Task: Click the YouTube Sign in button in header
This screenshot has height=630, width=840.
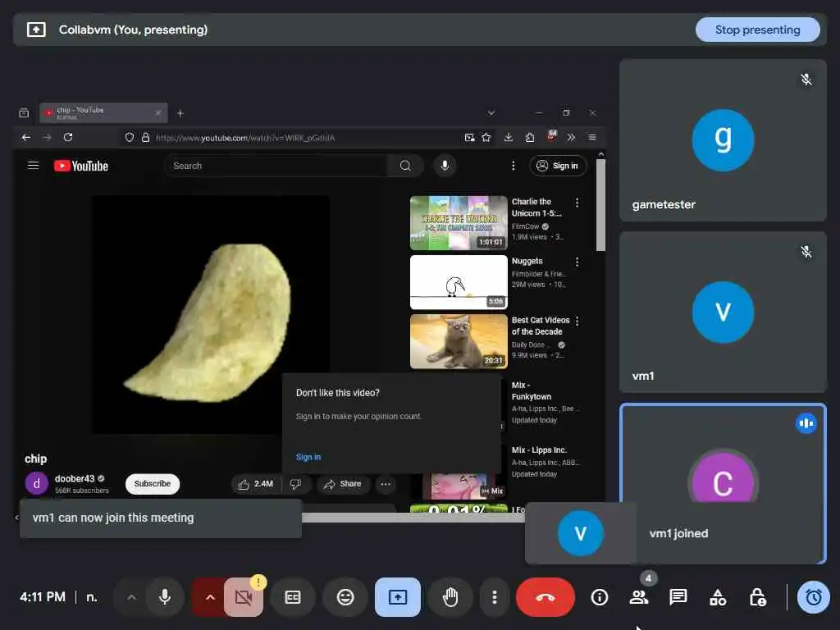Action: coord(558,166)
